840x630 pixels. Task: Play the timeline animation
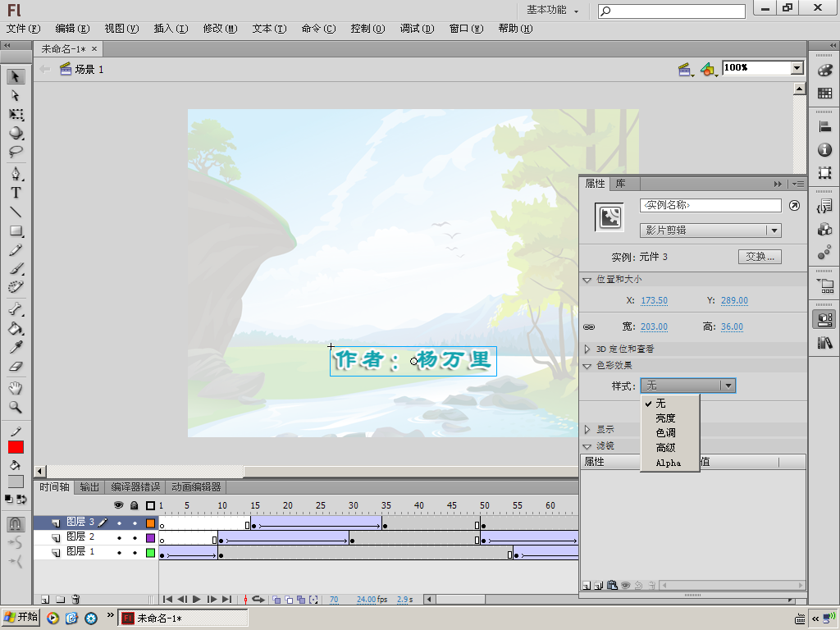[x=197, y=600]
